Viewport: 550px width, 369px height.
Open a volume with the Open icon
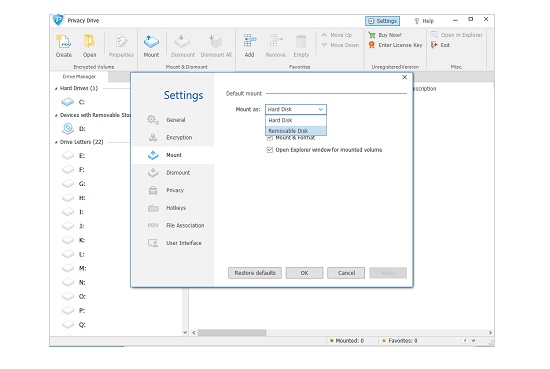[89, 42]
